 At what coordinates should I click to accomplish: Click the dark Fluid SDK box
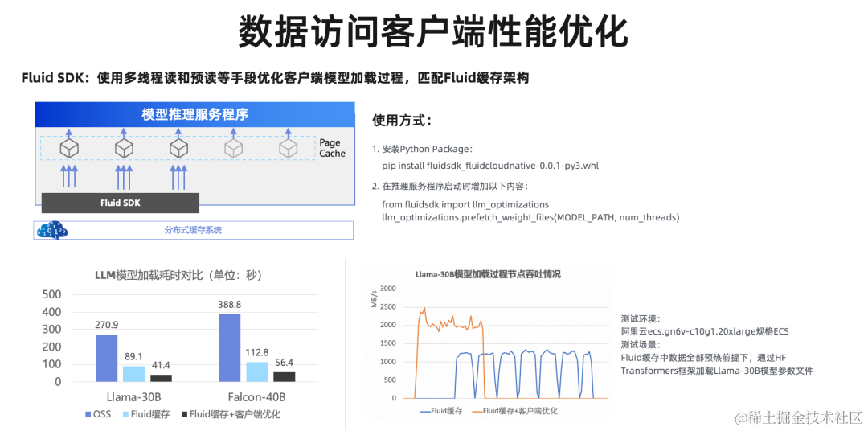coord(120,203)
